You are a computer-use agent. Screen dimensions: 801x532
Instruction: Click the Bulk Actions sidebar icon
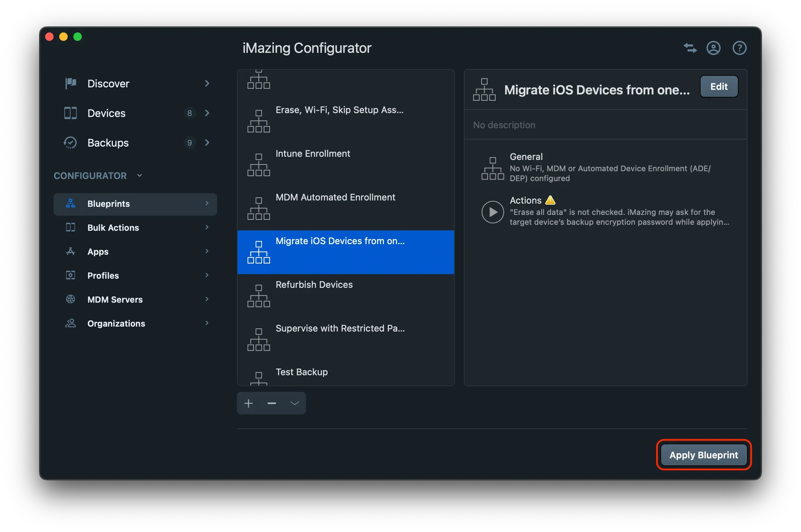70,228
